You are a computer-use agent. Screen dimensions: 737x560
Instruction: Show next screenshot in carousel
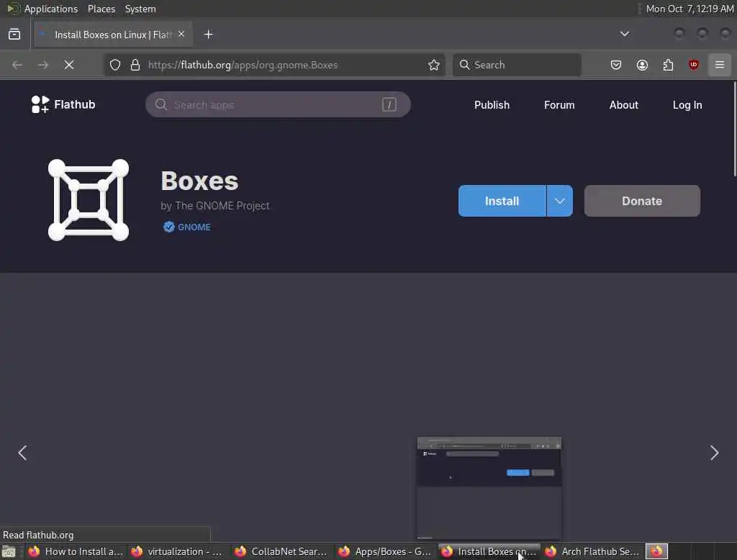click(x=715, y=453)
